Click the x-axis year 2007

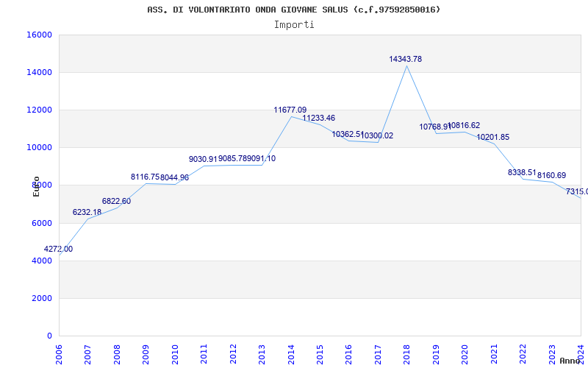(87, 354)
